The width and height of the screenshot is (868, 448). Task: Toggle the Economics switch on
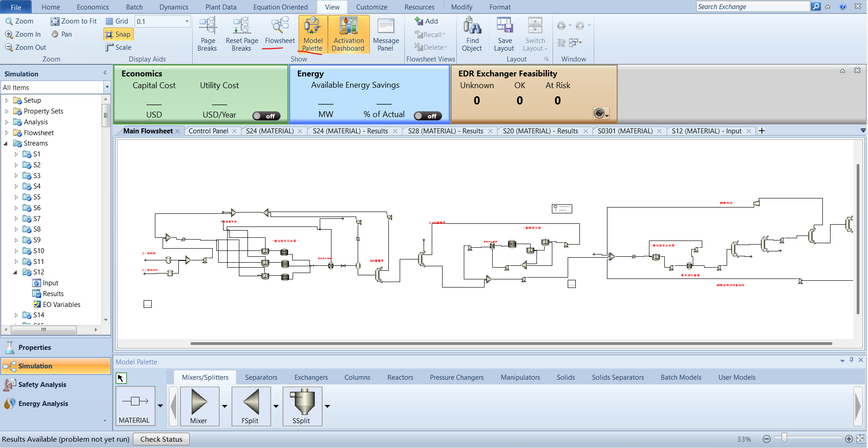click(x=266, y=116)
